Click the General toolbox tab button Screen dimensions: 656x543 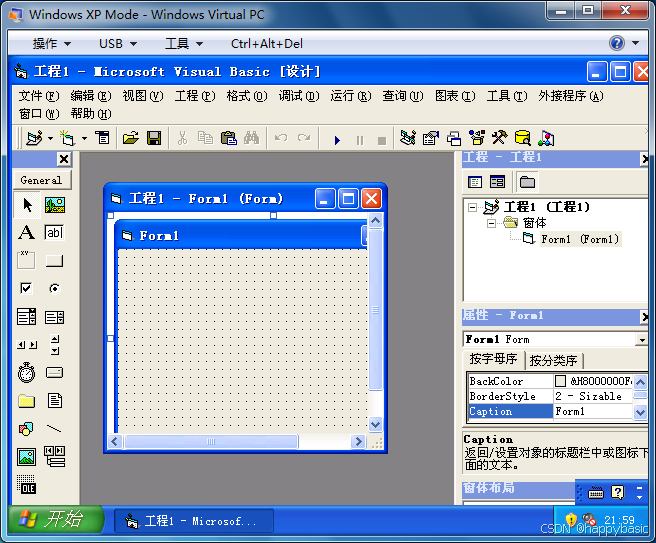tap(41, 180)
